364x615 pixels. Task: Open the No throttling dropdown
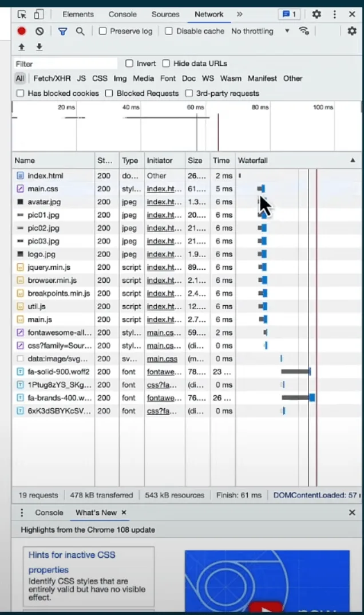(260, 31)
